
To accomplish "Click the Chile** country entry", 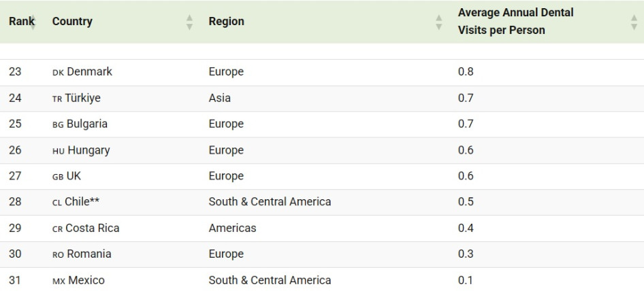I will (x=82, y=202).
